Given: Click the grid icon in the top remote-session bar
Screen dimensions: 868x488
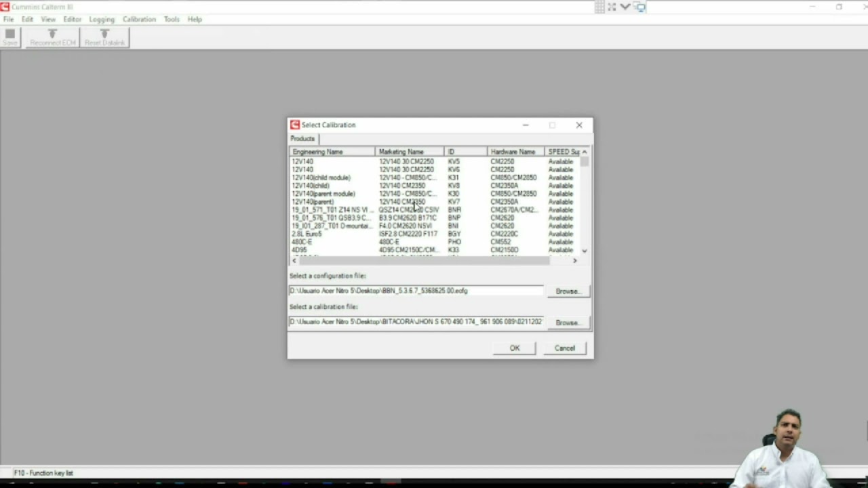Looking at the screenshot, I should [x=599, y=7].
